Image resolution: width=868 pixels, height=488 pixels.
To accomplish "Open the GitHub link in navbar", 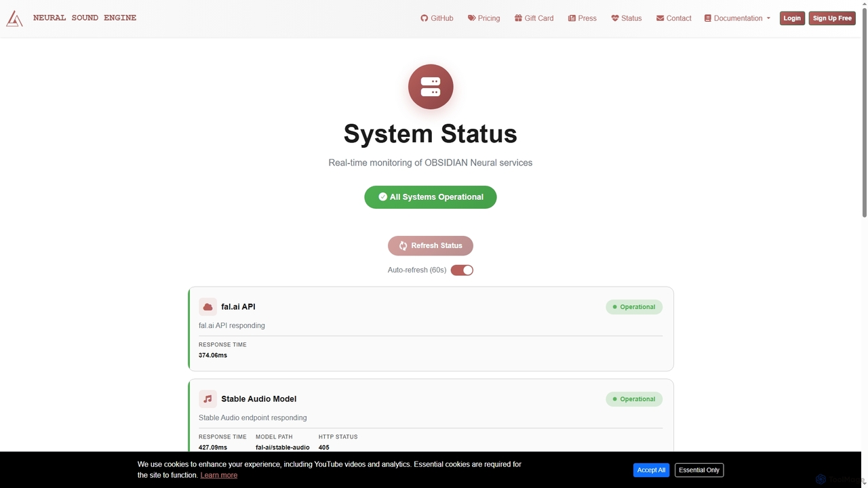I will 437,18.
